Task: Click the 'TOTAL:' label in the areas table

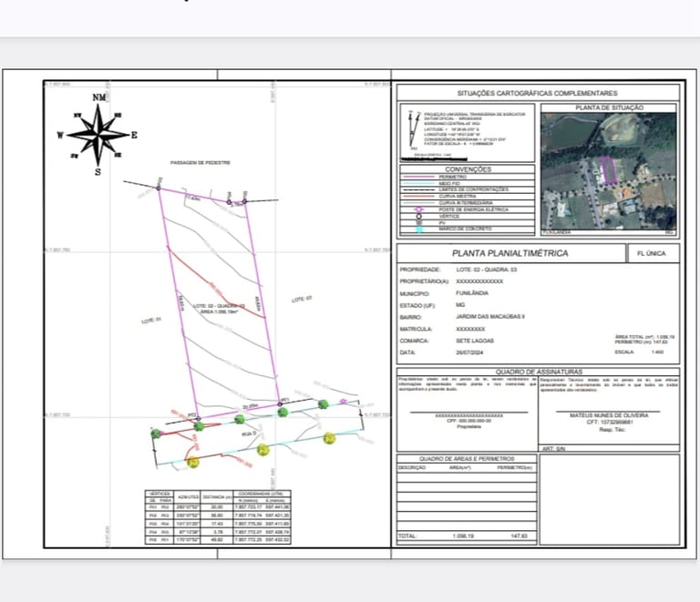Action: pos(407,536)
